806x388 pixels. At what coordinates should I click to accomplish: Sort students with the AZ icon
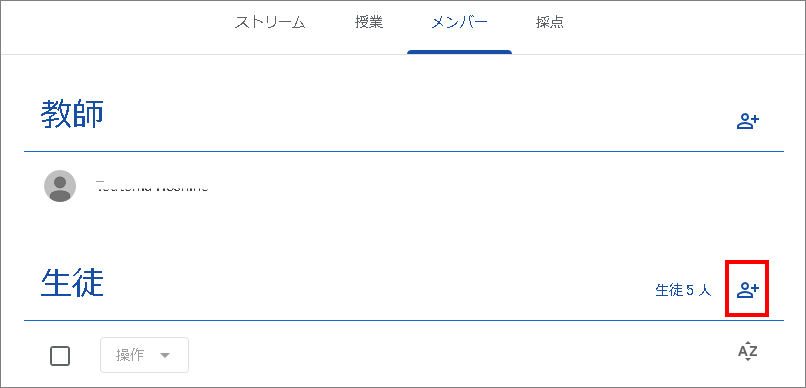(748, 352)
